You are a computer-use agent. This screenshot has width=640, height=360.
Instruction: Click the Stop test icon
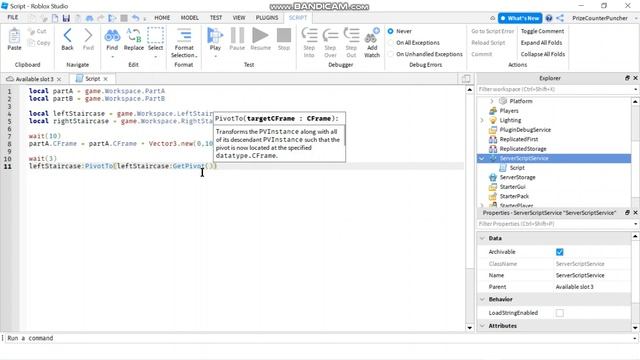coord(284,35)
